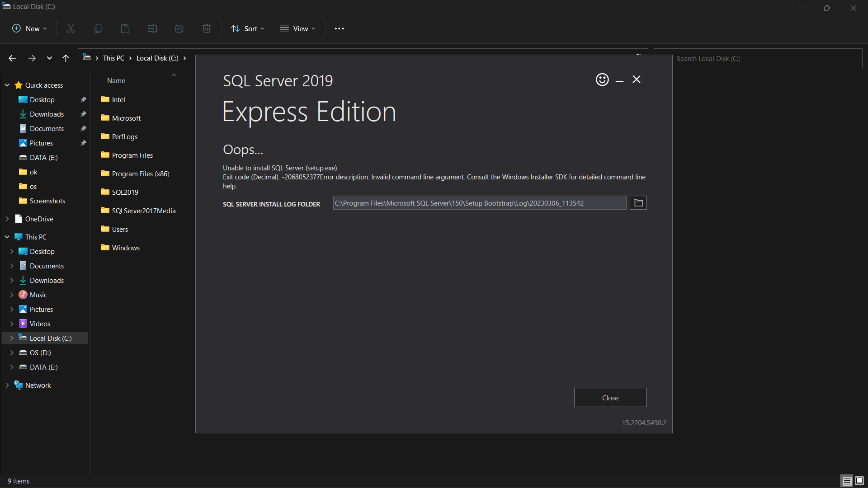
Task: Select the Program Files (x86) folder
Action: tap(141, 174)
